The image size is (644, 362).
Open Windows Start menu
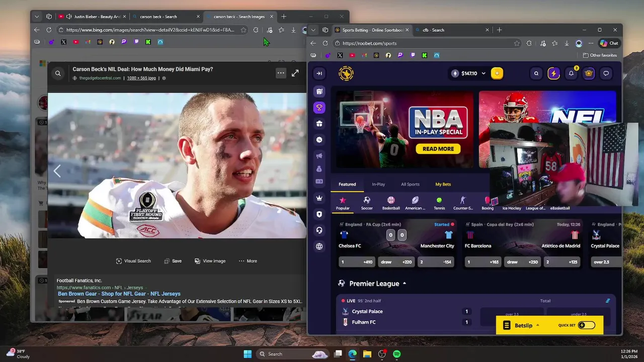tap(247, 354)
